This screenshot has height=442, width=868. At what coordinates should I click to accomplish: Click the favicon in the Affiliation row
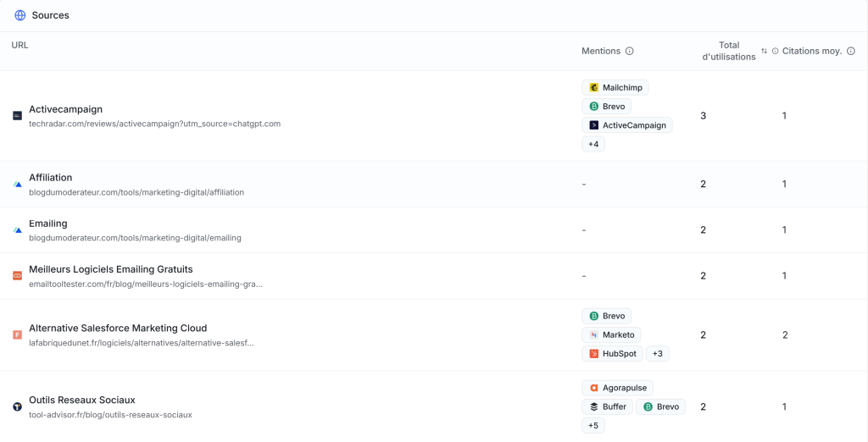(17, 185)
